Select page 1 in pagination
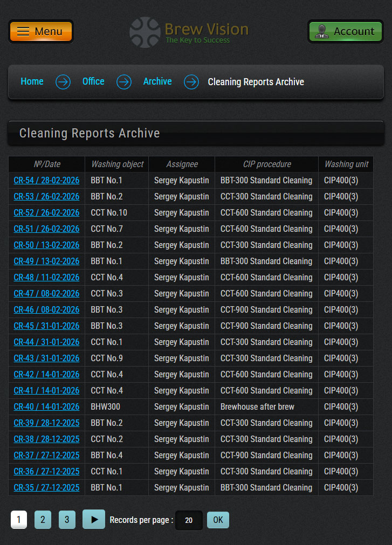 click(19, 520)
